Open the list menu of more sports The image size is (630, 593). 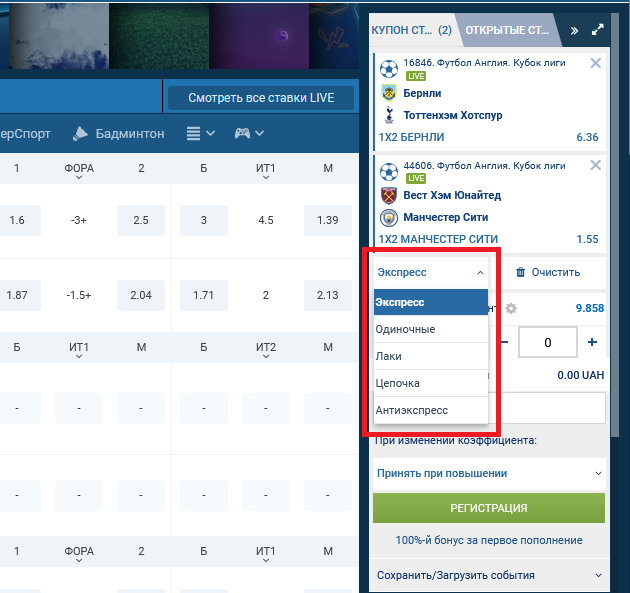(200, 133)
